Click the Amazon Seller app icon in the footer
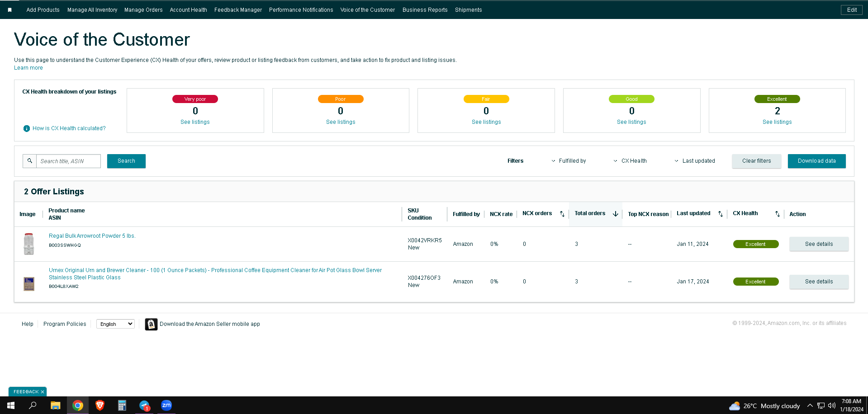Image resolution: width=868 pixels, height=414 pixels. (x=151, y=324)
